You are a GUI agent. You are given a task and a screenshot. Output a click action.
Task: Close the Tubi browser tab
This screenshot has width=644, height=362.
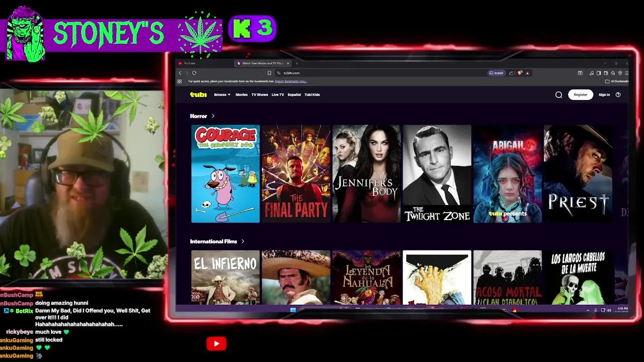[288, 63]
